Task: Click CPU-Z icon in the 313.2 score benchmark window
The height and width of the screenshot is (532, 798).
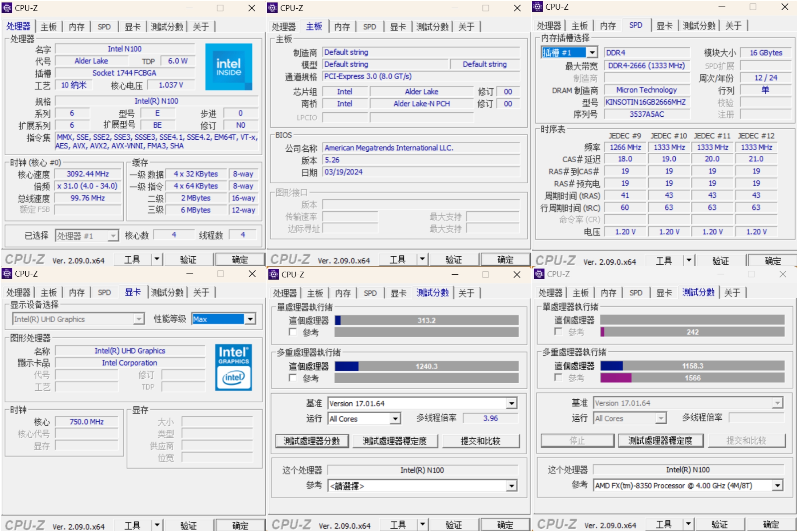Action: click(273, 274)
